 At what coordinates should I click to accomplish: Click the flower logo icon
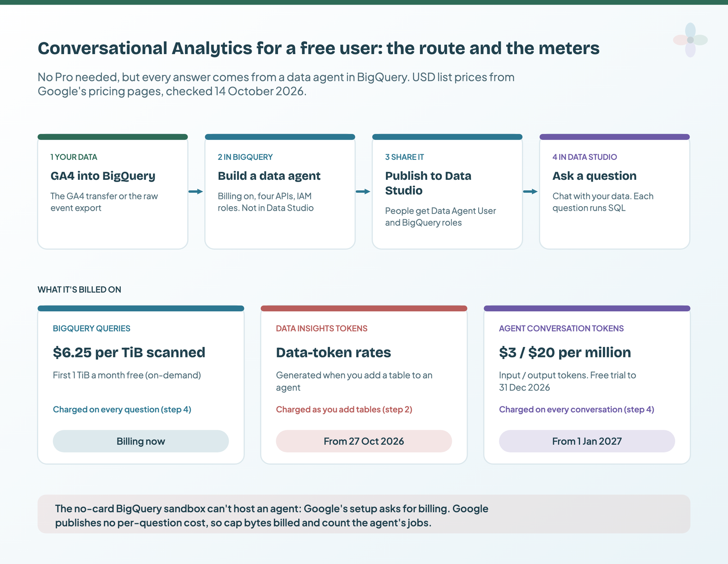[x=690, y=40]
